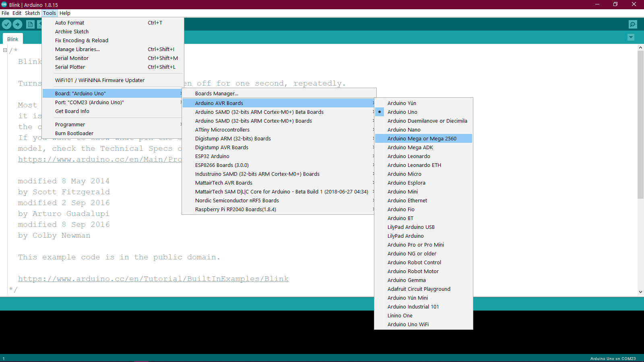This screenshot has width=644, height=362.
Task: Select Arduino Leonardo board
Action: [x=424, y=156]
